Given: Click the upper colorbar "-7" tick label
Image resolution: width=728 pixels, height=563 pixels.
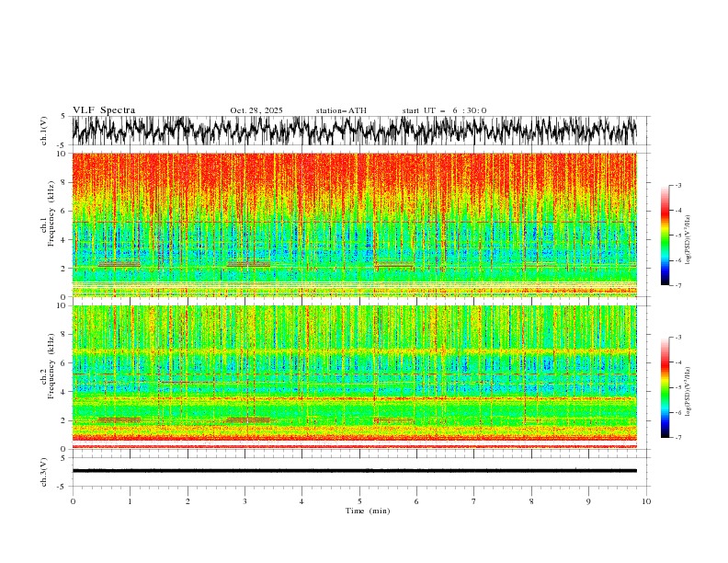Looking at the screenshot, I should pyautogui.click(x=677, y=285).
